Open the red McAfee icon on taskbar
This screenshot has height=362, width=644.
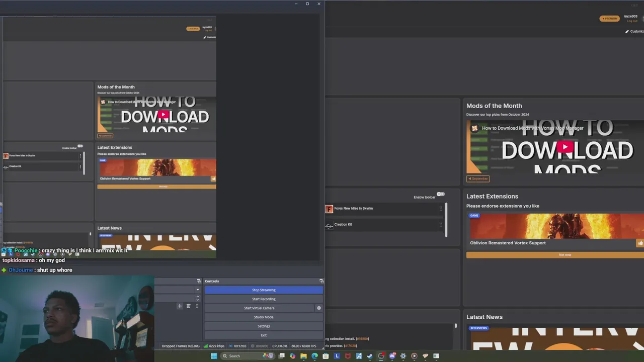click(348, 356)
